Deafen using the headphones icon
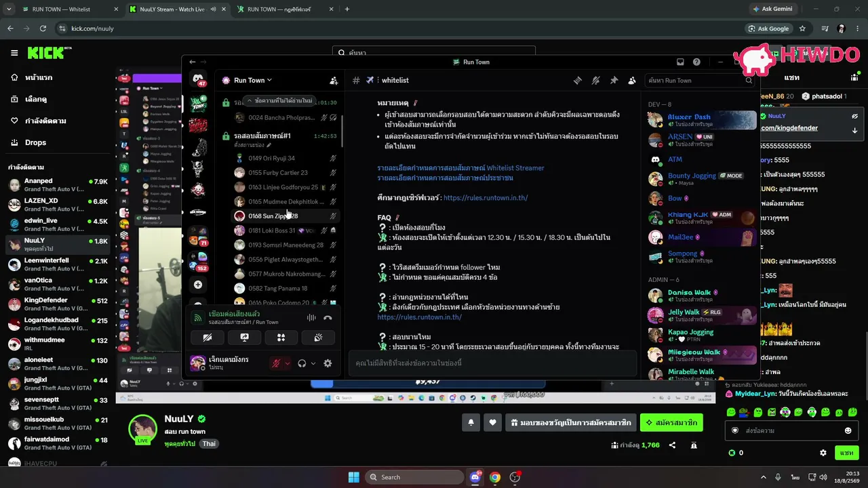Viewport: 868px width, 488px height. point(302,363)
